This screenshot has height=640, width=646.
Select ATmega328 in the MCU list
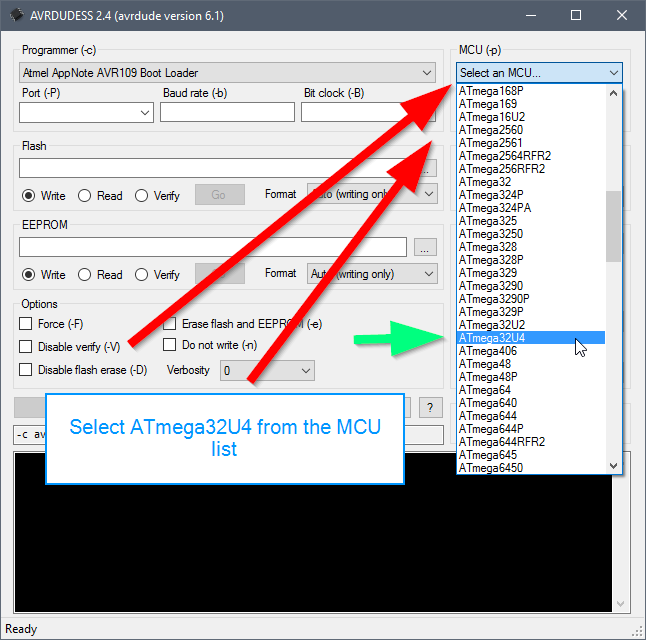(531, 247)
